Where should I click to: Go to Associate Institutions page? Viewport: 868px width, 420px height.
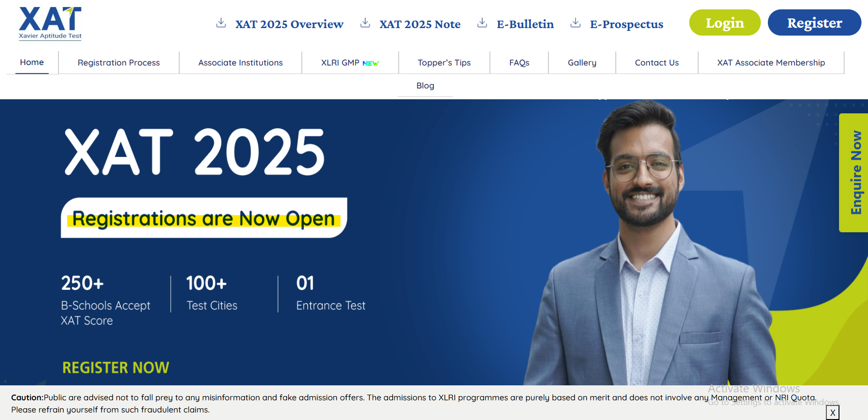[x=241, y=63]
